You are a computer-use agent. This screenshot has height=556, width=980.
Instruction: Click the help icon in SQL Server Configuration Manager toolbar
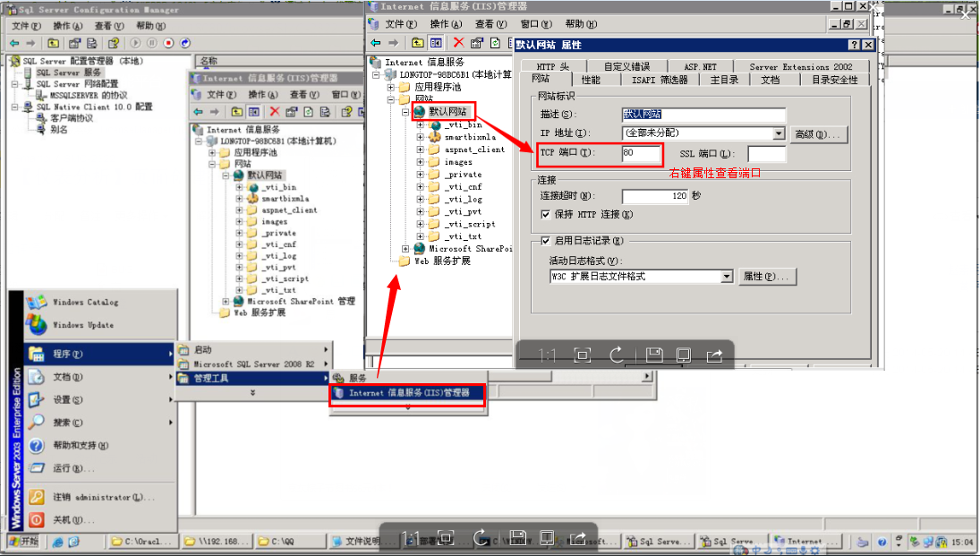[113, 43]
